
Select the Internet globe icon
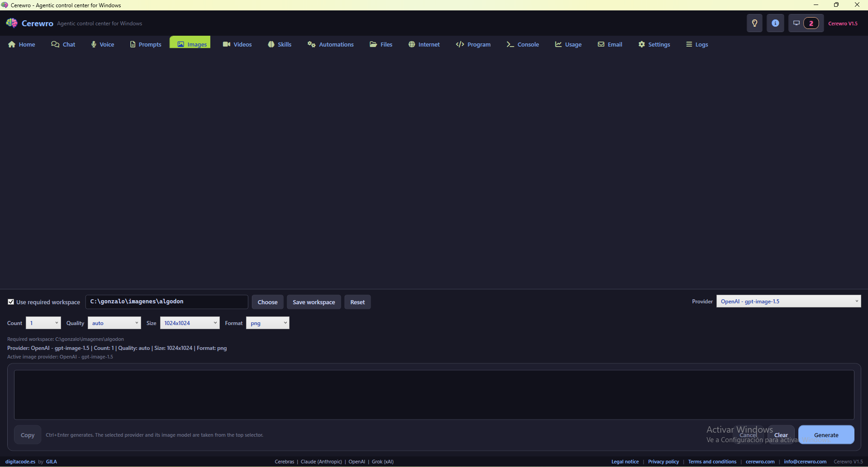tap(412, 44)
